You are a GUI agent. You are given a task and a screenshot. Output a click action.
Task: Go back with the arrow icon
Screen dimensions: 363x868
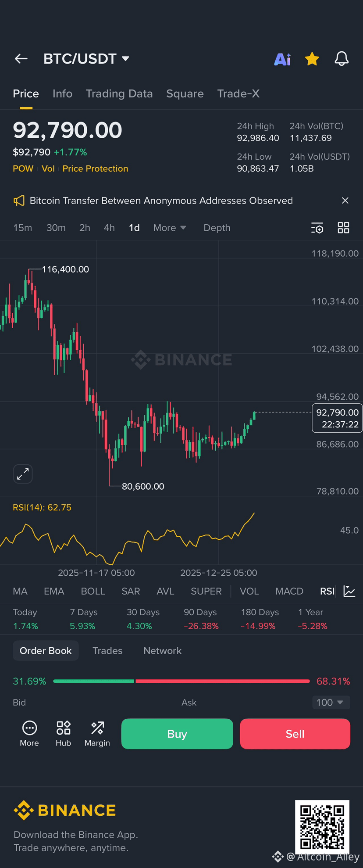coord(21,58)
